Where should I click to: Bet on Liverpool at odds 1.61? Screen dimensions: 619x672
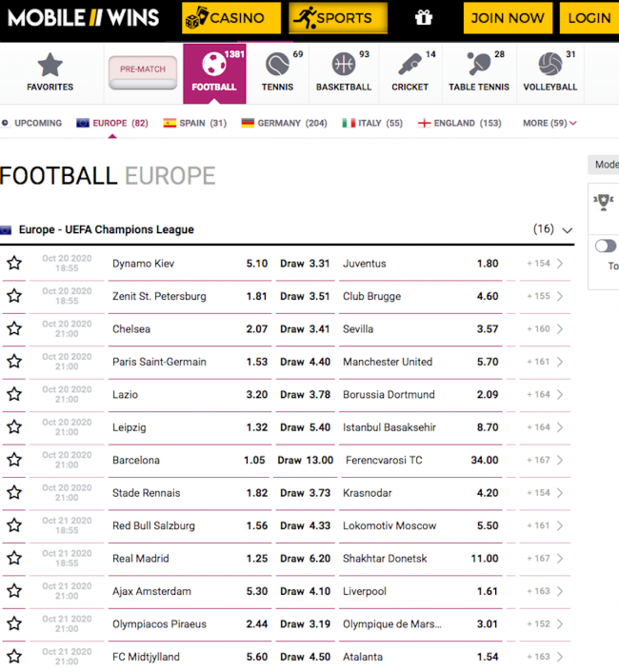tap(488, 591)
